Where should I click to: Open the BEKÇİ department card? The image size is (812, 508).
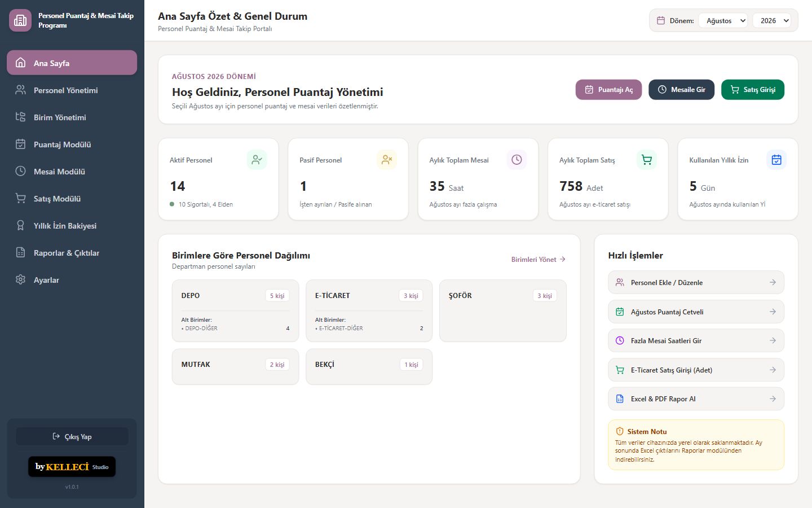click(369, 367)
